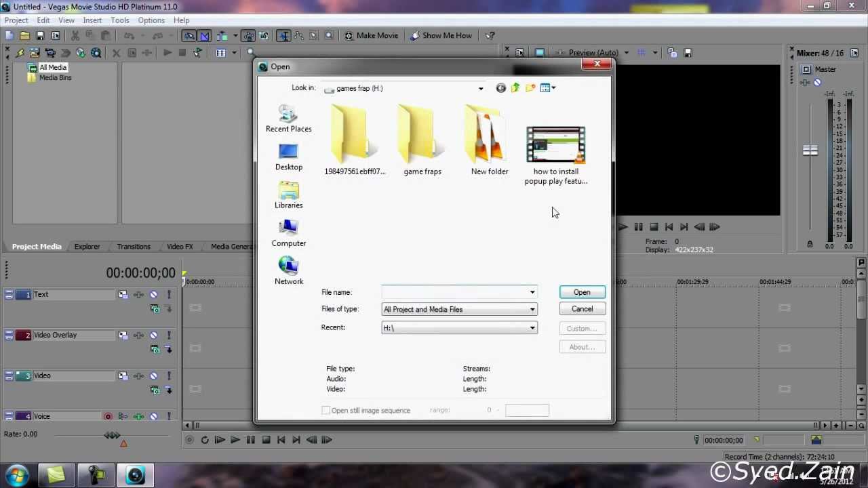Select the game fraps folder
This screenshot has width=868, height=488.
[x=422, y=141]
